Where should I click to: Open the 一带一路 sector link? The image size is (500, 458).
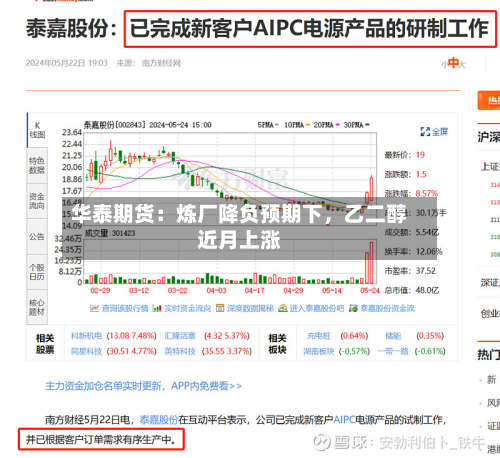(x=393, y=351)
